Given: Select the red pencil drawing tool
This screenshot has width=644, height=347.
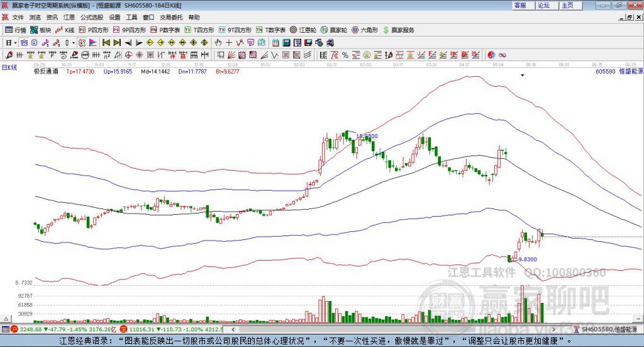Looking at the screenshot, I should (x=9, y=55).
